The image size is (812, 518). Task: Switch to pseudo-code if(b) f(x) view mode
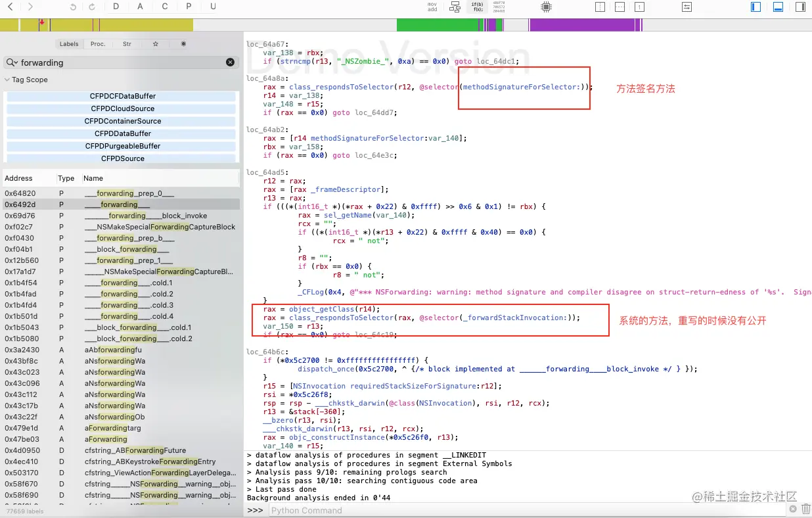tap(477, 7)
